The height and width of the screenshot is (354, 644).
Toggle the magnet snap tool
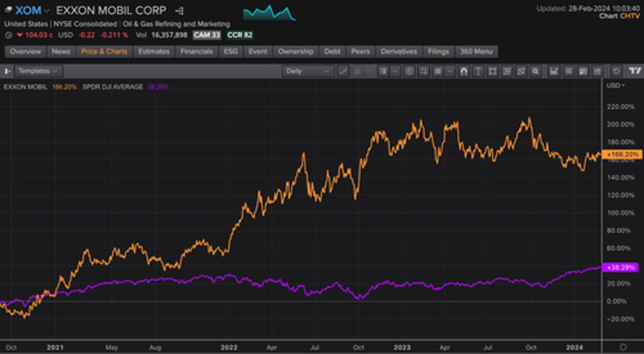[x=464, y=71]
